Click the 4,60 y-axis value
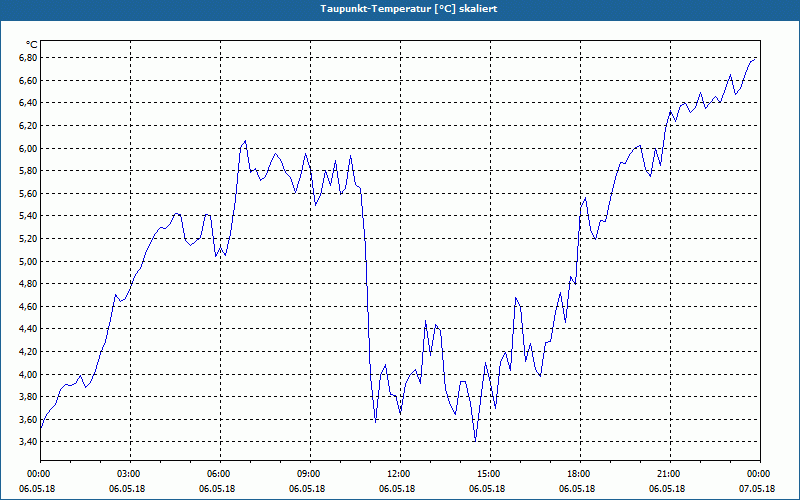 (29, 307)
